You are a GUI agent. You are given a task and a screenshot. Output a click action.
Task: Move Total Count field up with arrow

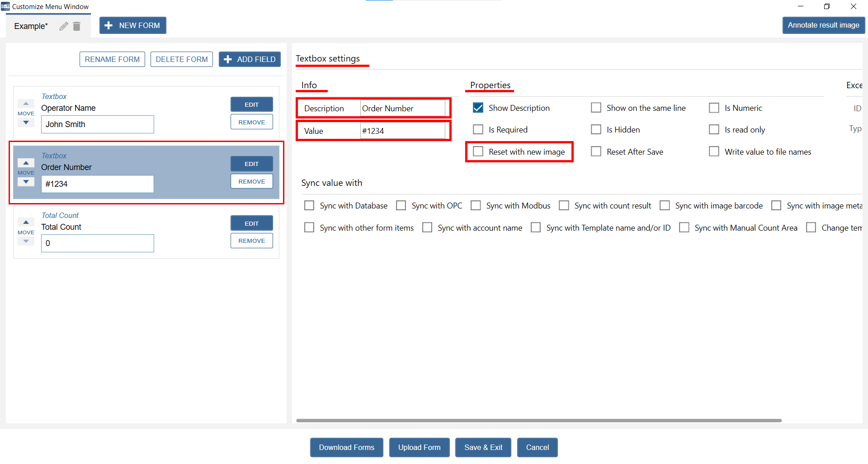tap(26, 222)
